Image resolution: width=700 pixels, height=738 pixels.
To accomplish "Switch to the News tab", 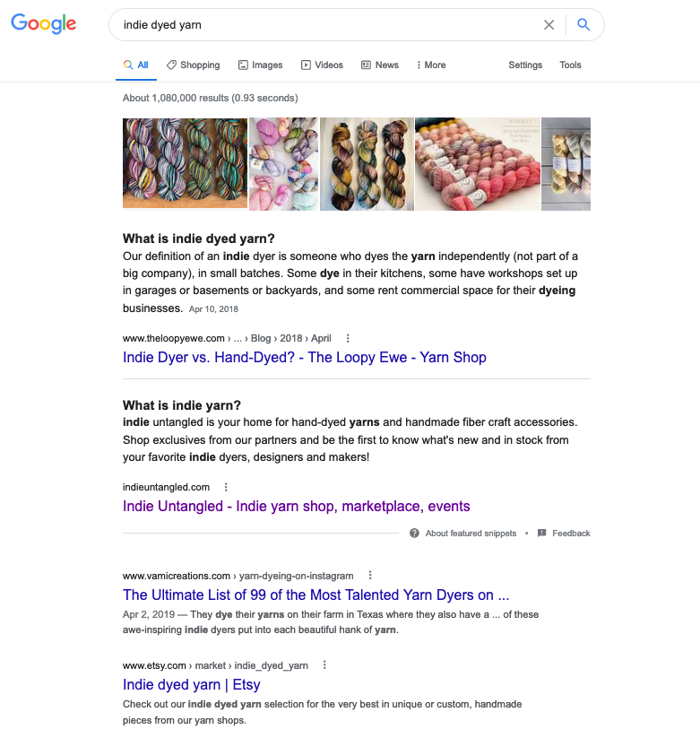I will coord(380,65).
